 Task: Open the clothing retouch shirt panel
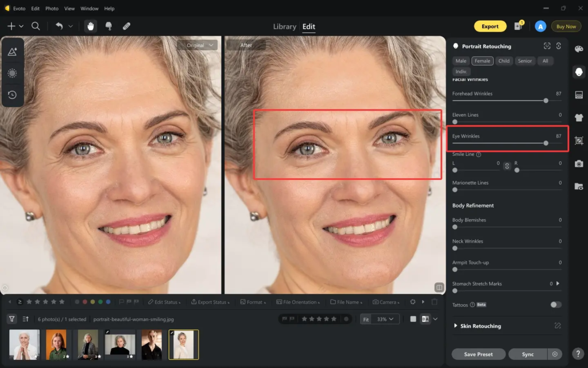coord(579,117)
